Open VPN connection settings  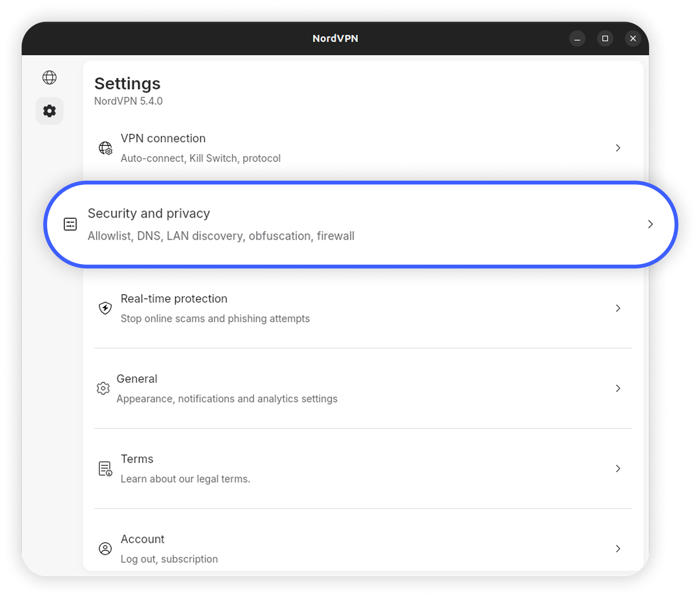tap(363, 148)
